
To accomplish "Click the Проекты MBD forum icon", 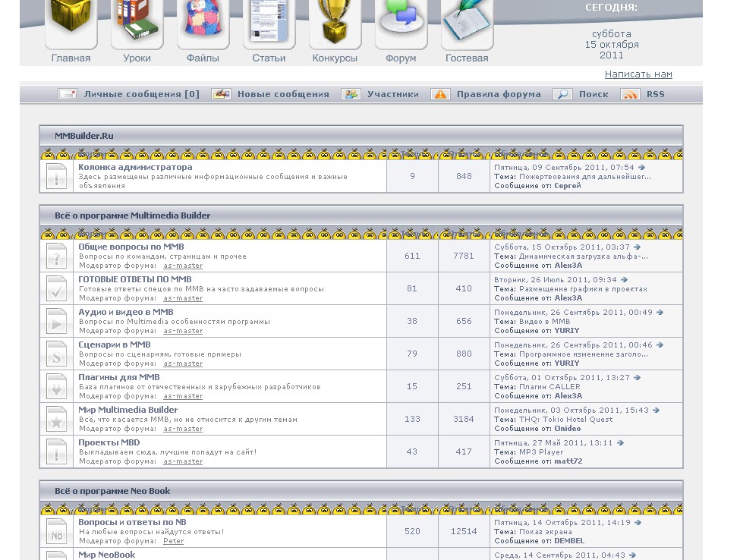I will (57, 451).
